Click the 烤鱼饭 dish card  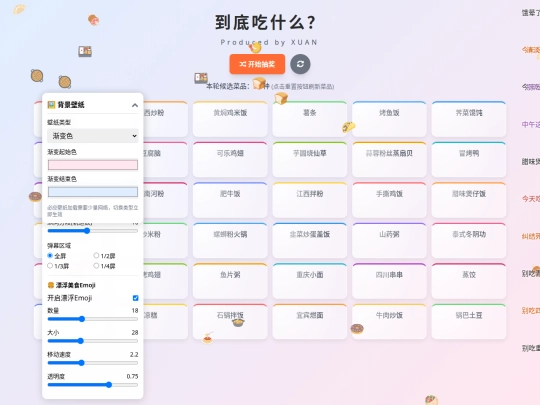point(389,119)
